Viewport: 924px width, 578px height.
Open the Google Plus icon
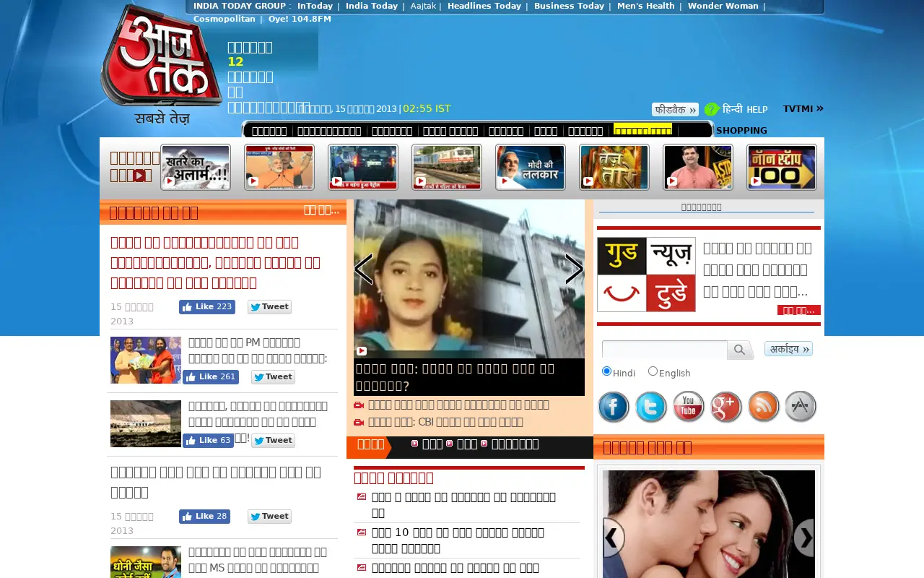point(726,407)
